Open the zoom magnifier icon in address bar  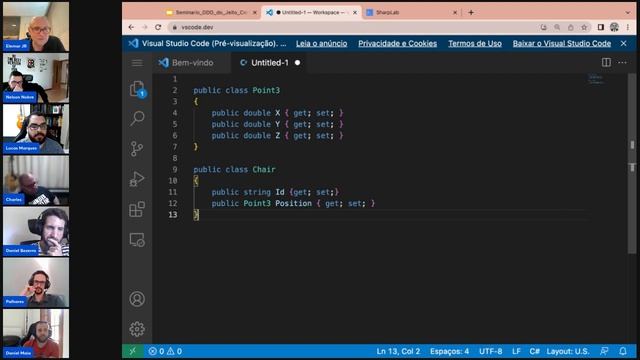coord(557,27)
